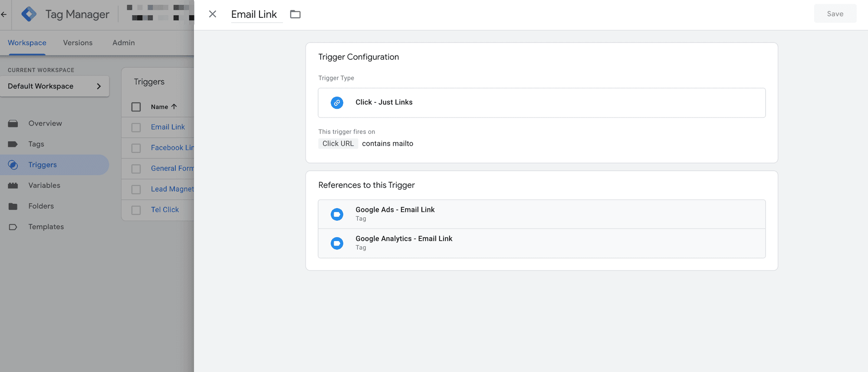Viewport: 868px width, 372px height.
Task: Open the Lead Magnet trigger in list
Action: tap(172, 189)
